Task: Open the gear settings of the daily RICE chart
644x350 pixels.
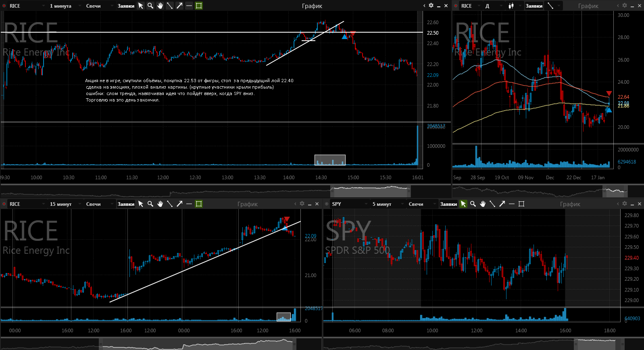Action: pyautogui.click(x=625, y=6)
